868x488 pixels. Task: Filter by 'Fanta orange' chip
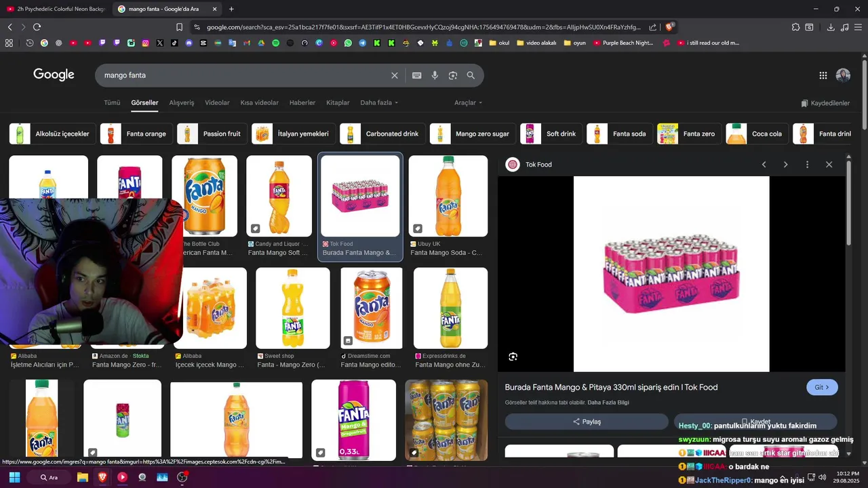click(136, 134)
